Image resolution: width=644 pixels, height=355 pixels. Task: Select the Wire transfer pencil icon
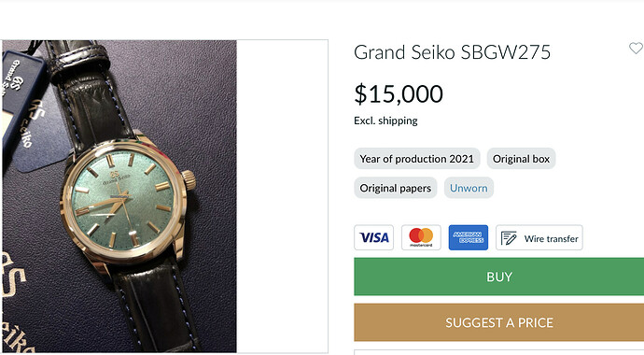tap(509, 238)
